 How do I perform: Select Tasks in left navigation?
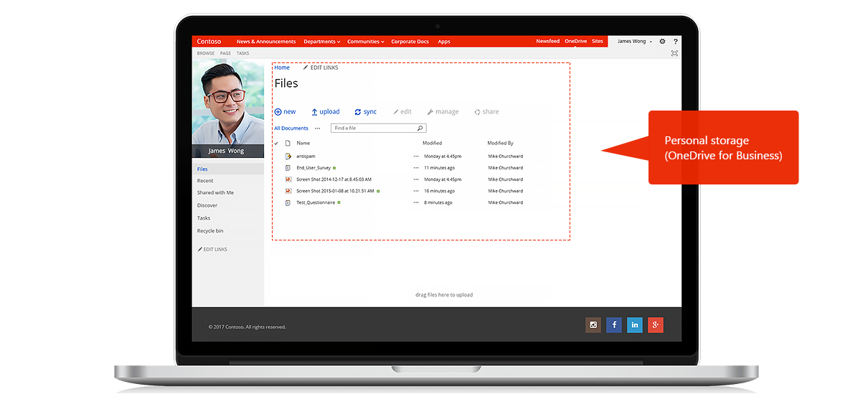pyautogui.click(x=204, y=218)
